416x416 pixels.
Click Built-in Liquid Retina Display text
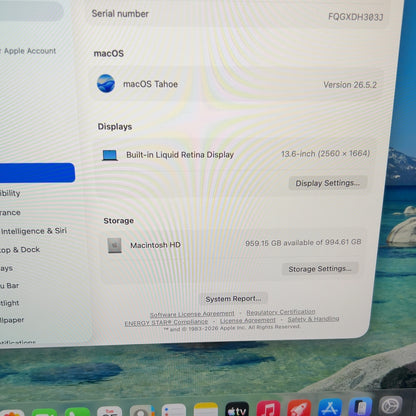click(x=180, y=155)
